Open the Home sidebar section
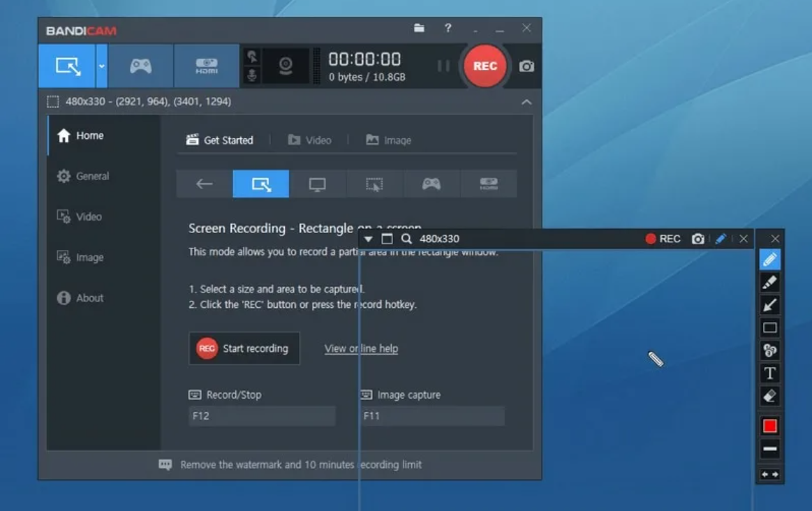The image size is (812, 511). pos(103,135)
